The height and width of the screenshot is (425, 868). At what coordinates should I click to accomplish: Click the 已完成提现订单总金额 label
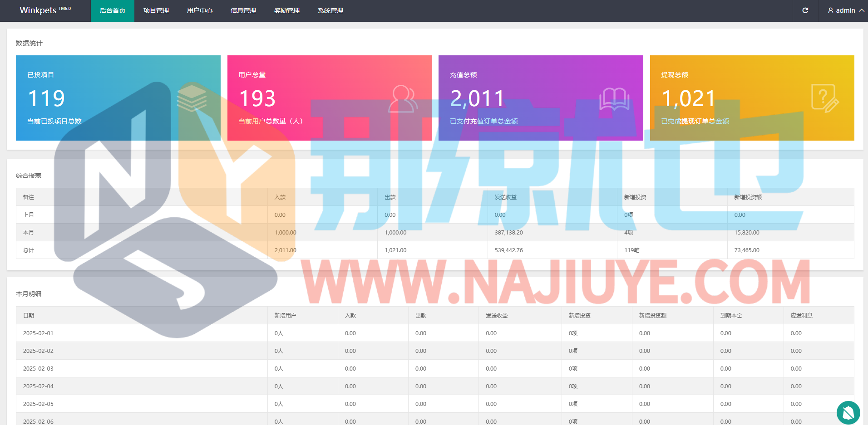(695, 121)
